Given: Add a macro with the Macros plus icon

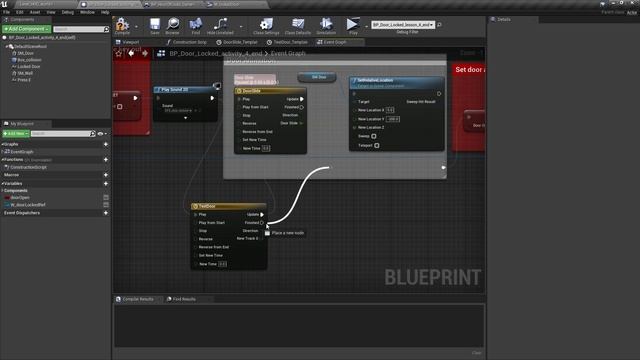Looking at the screenshot, I should (106, 175).
